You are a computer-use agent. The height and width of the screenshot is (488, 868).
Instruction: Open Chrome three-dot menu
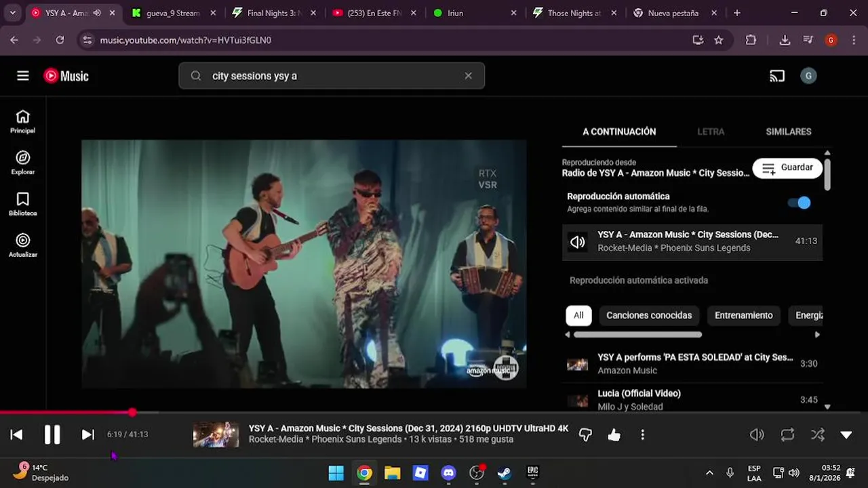[853, 40]
